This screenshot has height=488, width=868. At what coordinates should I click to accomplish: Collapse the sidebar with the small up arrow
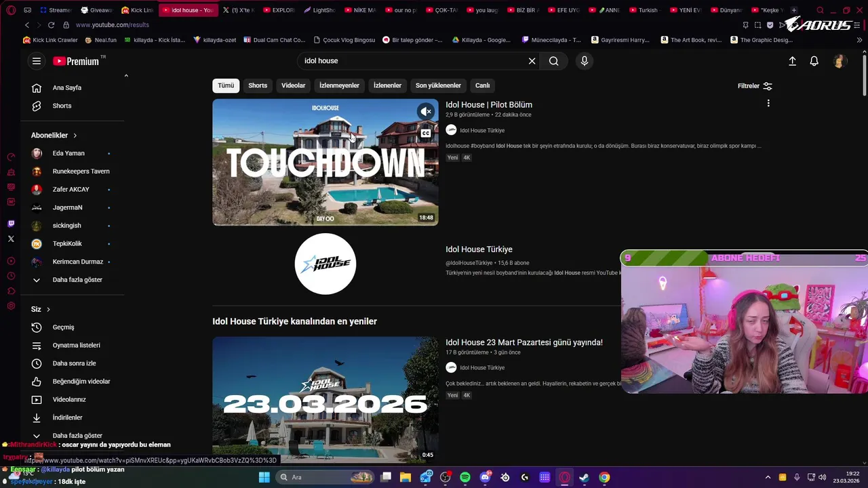pyautogui.click(x=126, y=76)
